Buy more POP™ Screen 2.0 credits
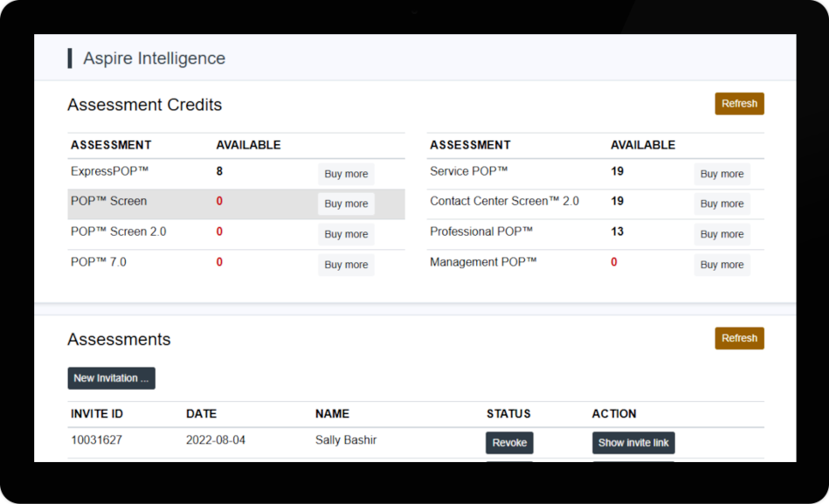Image resolution: width=829 pixels, height=504 pixels. point(346,234)
